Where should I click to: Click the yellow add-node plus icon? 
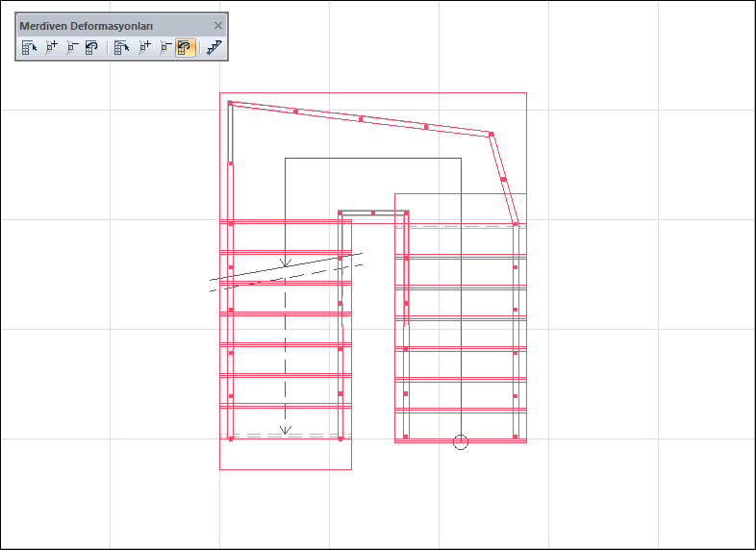(145, 47)
